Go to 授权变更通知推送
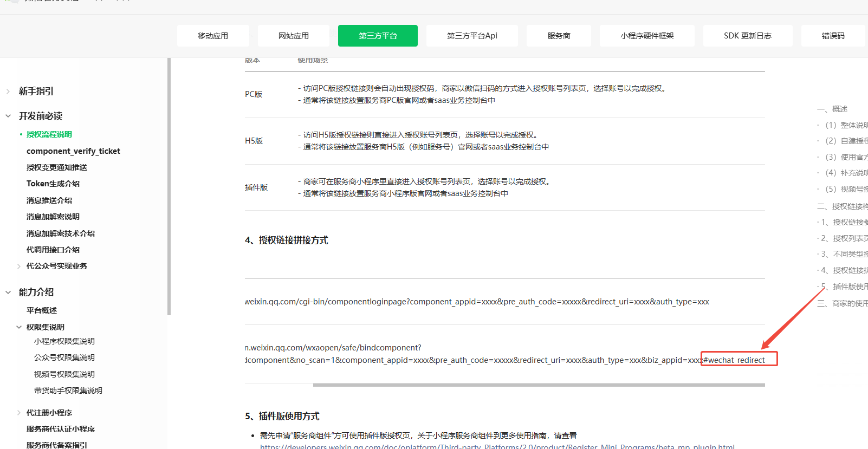868x449 pixels. click(57, 167)
